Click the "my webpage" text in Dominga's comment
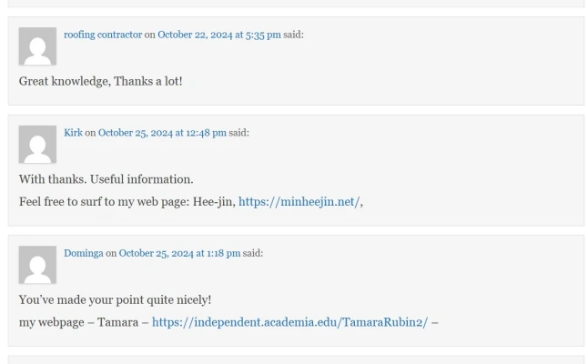The width and height of the screenshot is (588, 364). 51,322
